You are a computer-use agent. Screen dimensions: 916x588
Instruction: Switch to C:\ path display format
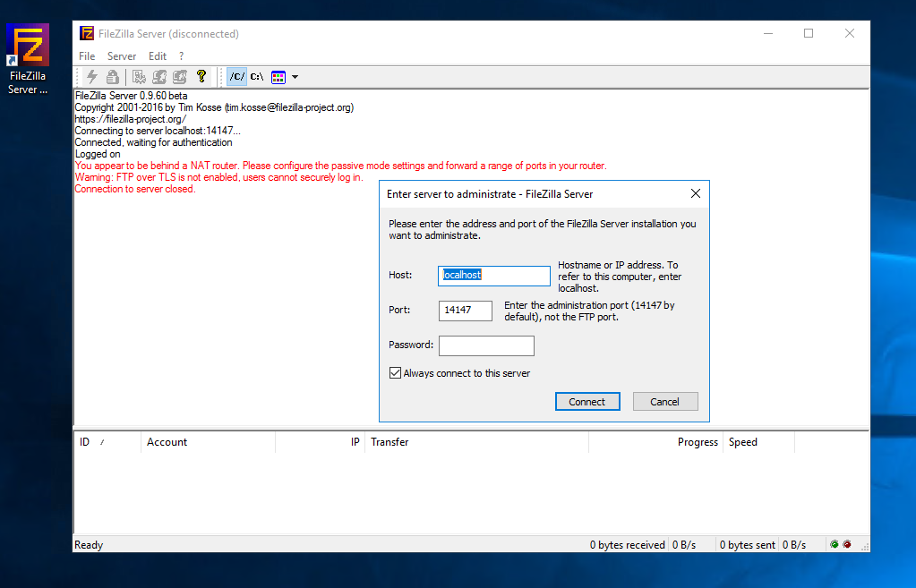[257, 77]
